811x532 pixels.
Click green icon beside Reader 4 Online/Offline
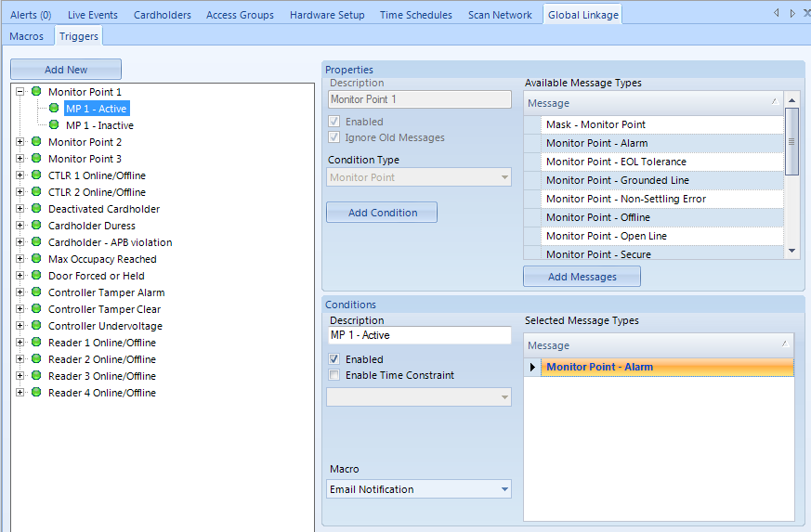[x=36, y=393]
